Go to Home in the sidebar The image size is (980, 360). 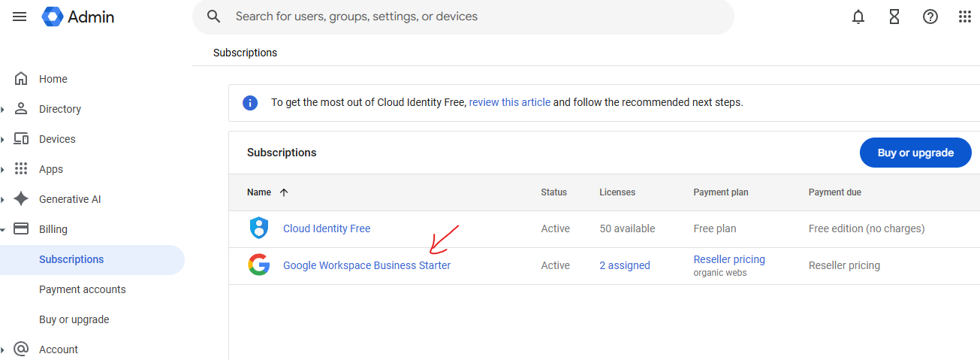[53, 79]
